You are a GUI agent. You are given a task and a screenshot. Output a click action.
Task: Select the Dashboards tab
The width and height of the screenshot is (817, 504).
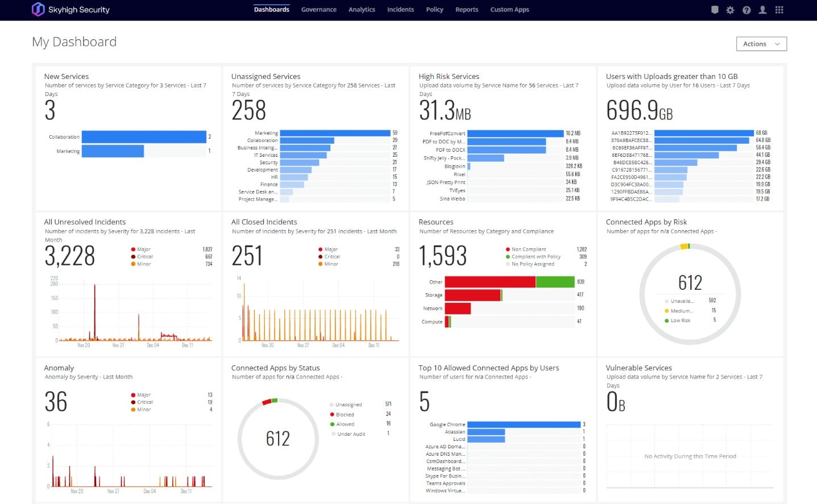[271, 10]
